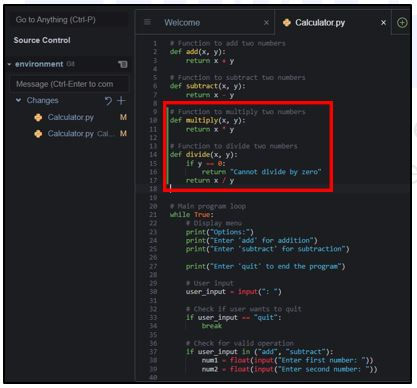This screenshot has width=417, height=388.
Task: Switch to the Welcome tab
Action: tap(182, 23)
